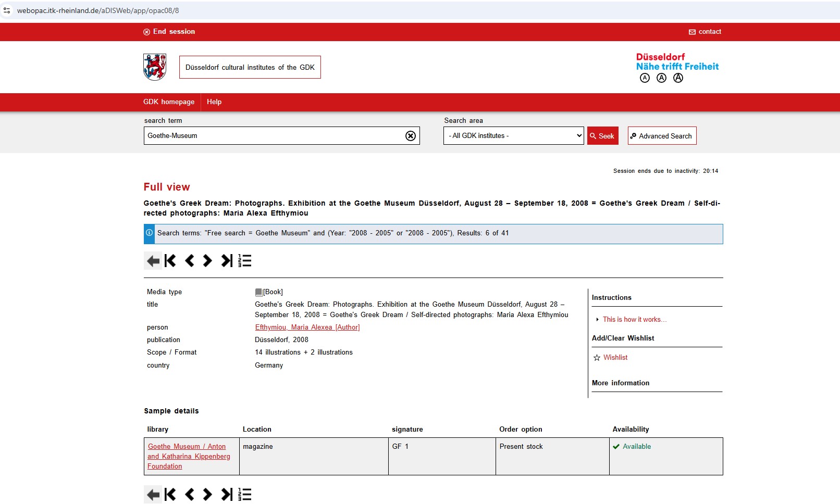Image resolution: width=840 pixels, height=504 pixels.
Task: Open the Goethe Museum library link
Action: (189, 457)
